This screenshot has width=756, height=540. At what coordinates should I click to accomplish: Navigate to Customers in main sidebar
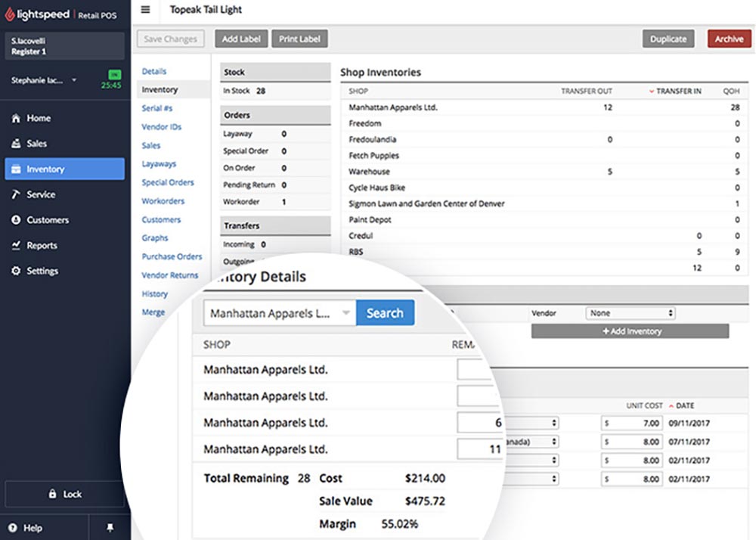(x=64, y=220)
